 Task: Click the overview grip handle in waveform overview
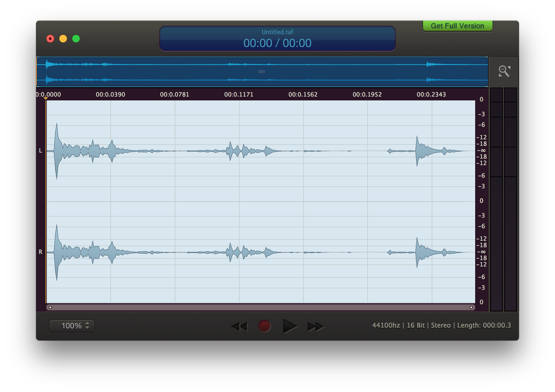tap(262, 72)
